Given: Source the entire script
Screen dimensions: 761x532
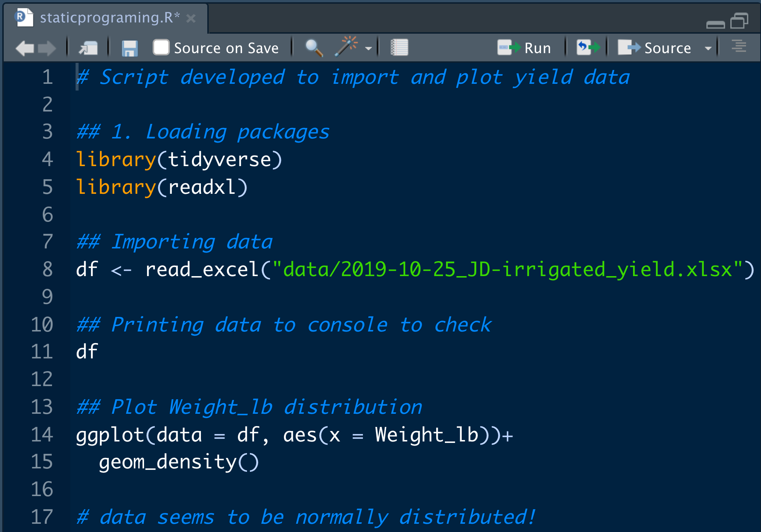Looking at the screenshot, I should 655,48.
